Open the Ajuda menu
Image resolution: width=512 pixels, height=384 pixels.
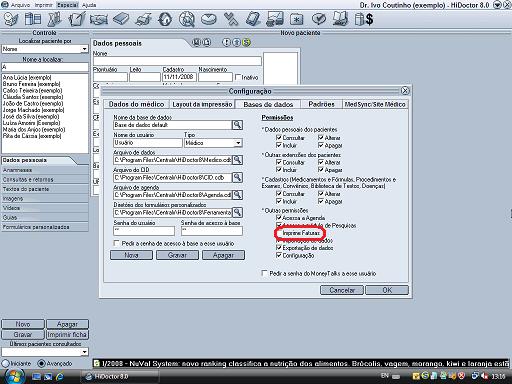89,5
